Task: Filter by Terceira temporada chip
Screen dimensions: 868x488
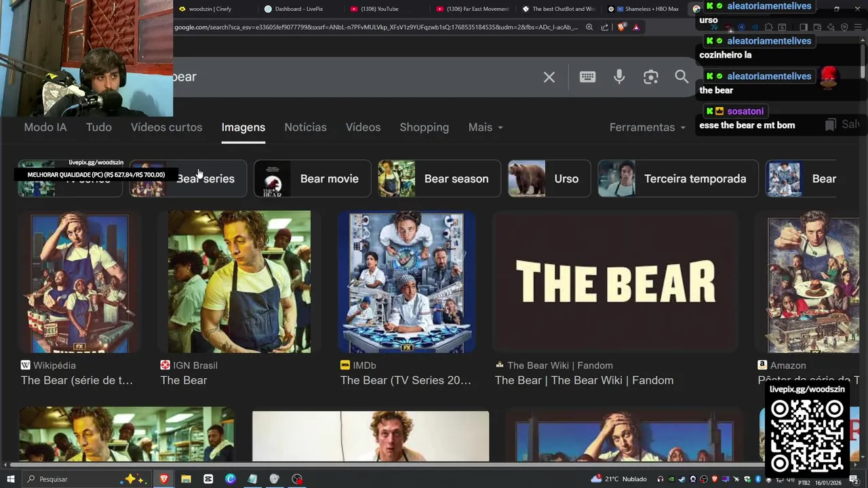Action: tap(678, 179)
